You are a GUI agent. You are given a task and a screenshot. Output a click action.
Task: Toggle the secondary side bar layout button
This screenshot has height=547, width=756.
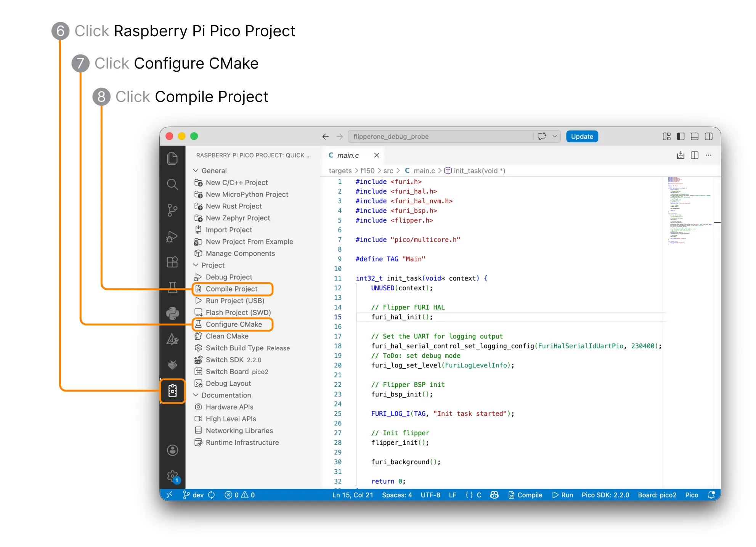(x=709, y=136)
